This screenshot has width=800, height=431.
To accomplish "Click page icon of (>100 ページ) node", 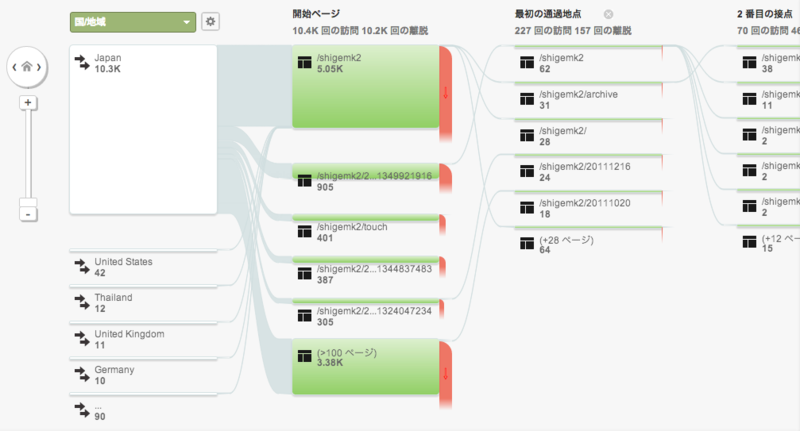I will pos(305,356).
